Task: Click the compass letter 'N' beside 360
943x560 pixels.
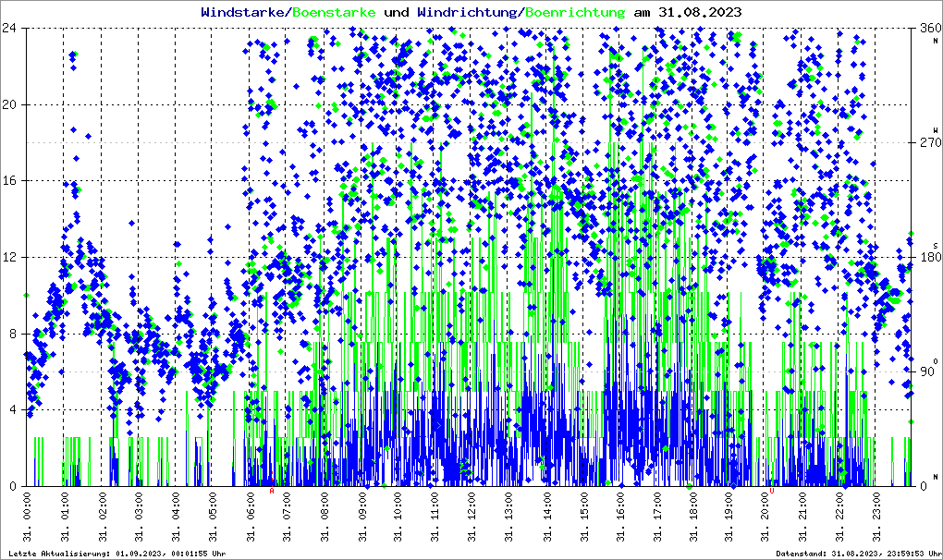Action: click(936, 41)
